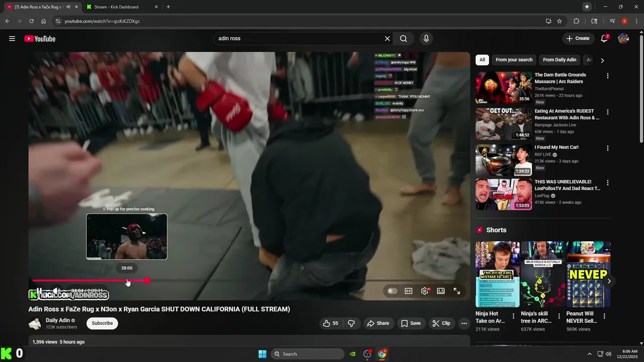
Task: Bookmark this page with star icon
Action: 559,21
